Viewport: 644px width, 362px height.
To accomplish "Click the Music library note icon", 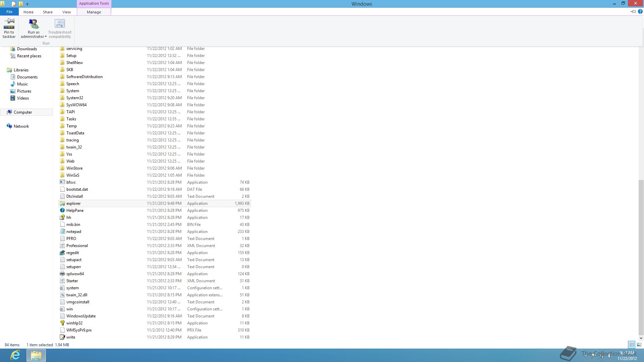I will click(13, 84).
